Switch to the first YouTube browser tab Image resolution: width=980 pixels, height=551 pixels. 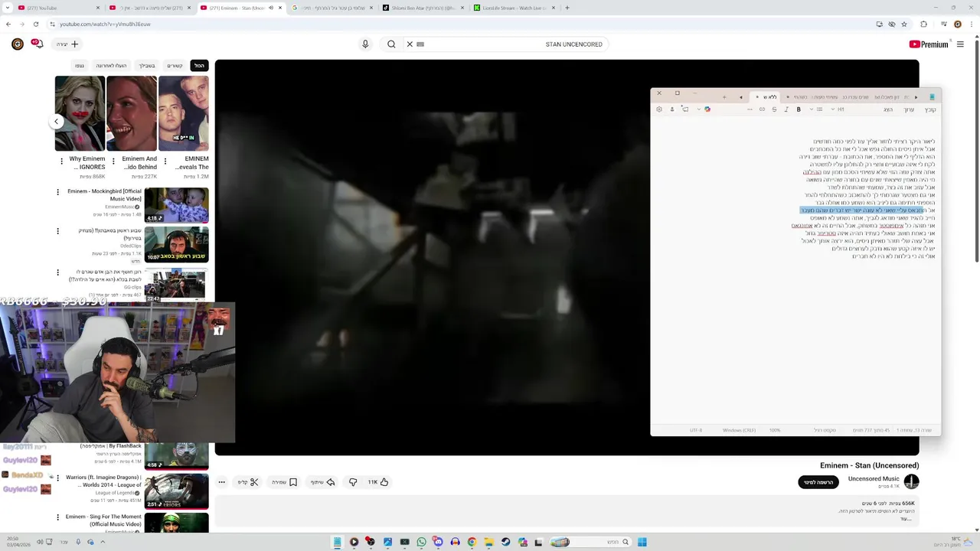coord(57,8)
